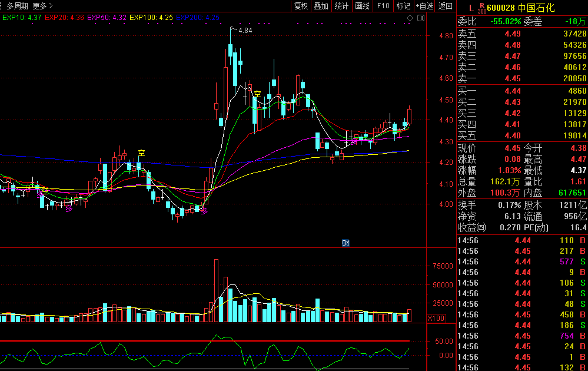The height and width of the screenshot is (371, 588).
Task: Click the PE(动) value 16.4
Action: tap(579, 227)
